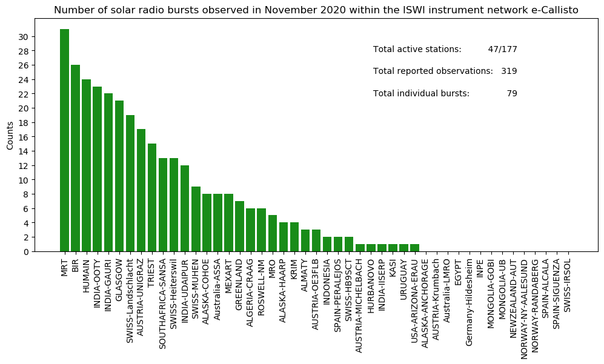This screenshot has height=364, width=604.
Task: Click the 47/177 active stations value
Action: (502, 49)
